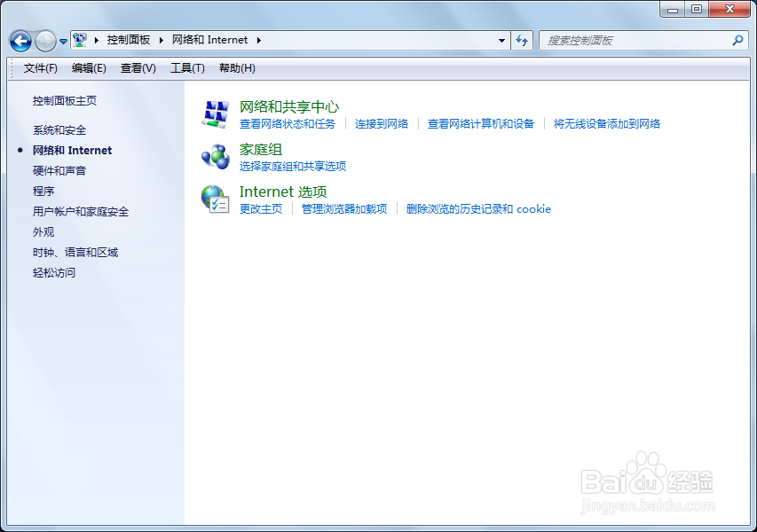Click the Forward navigation arrow button
The width and height of the screenshot is (757, 532).
(45, 41)
